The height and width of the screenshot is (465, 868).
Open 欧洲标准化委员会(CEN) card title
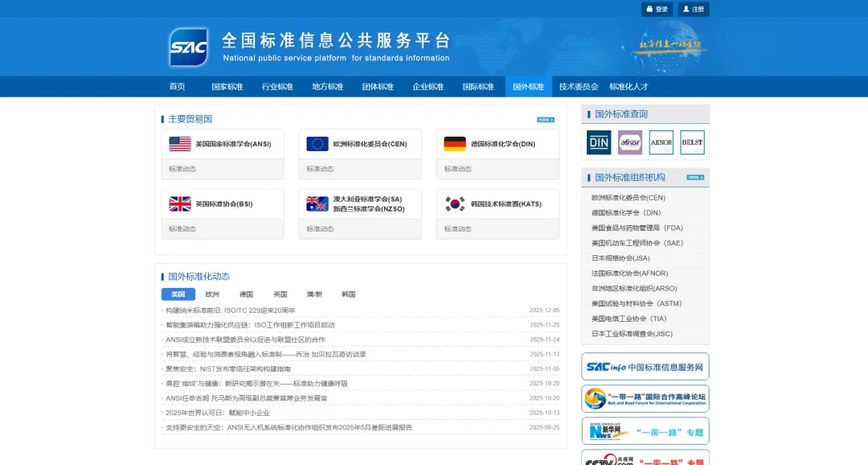coord(370,144)
